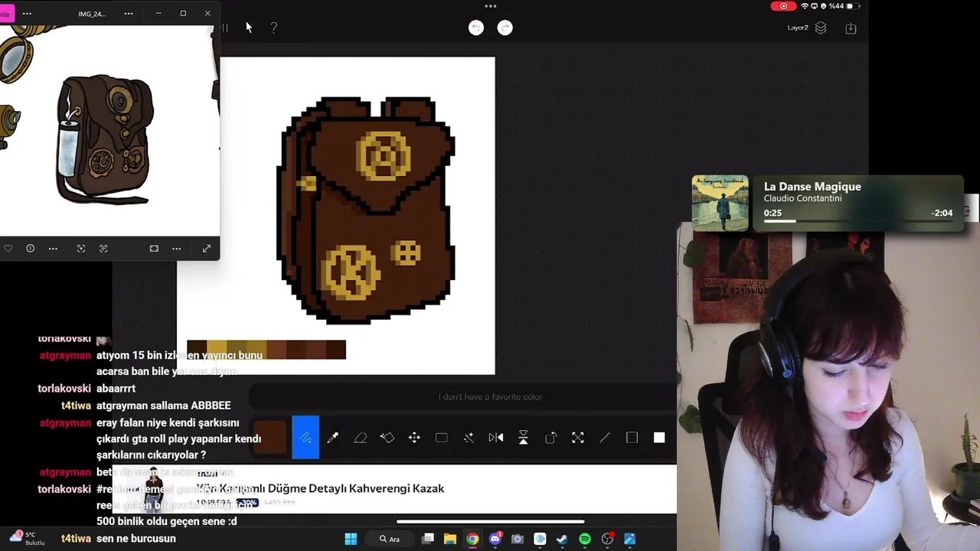Open the weather widget showing 5°C
The width and height of the screenshot is (980, 551).
(27, 538)
